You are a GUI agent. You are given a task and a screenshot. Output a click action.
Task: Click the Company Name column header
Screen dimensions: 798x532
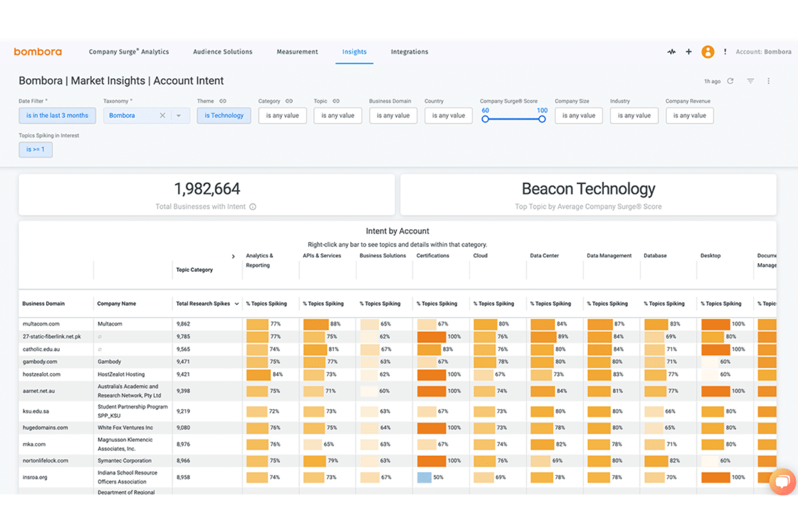(116, 304)
